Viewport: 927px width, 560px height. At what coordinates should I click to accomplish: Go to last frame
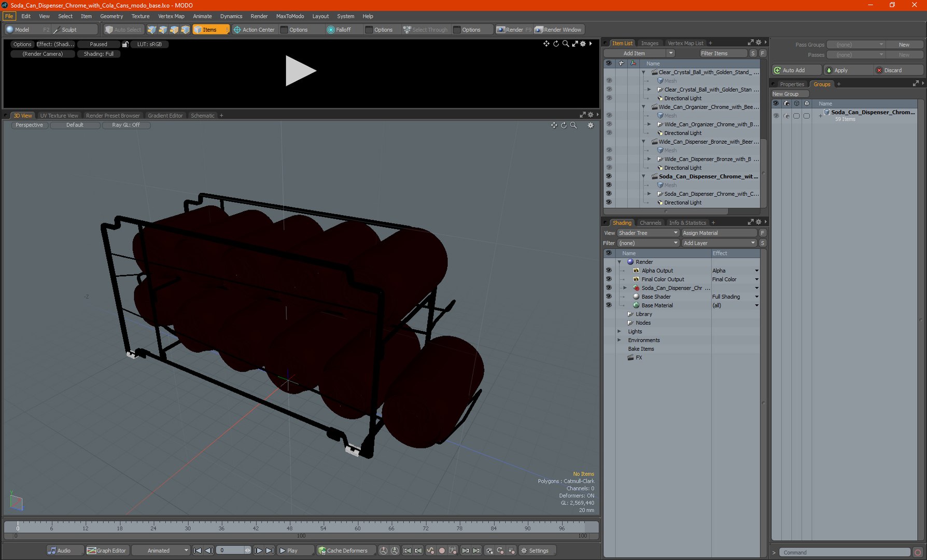pos(270,550)
